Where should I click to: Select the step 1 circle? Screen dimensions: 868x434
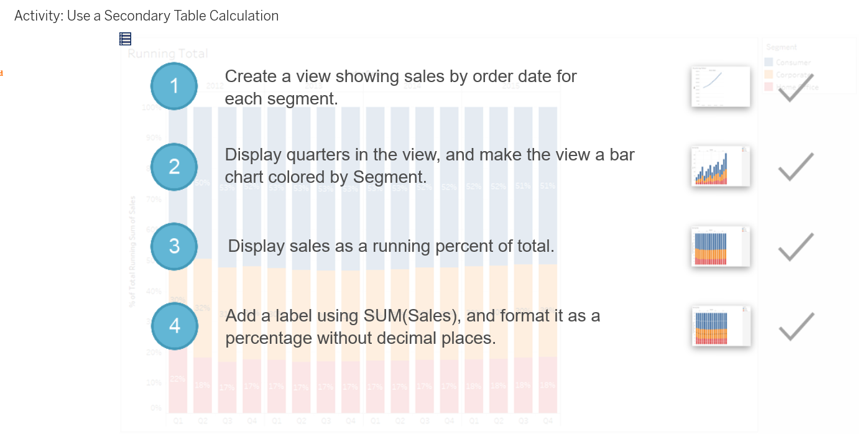coord(174,86)
